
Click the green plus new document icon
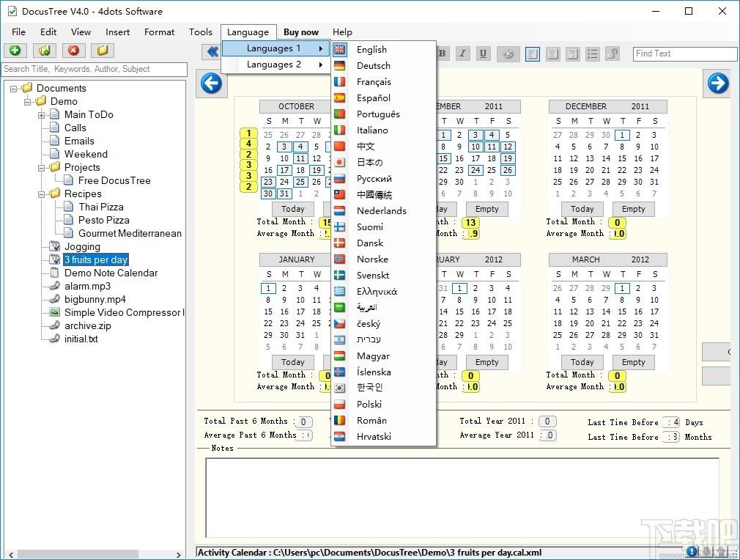(x=15, y=50)
